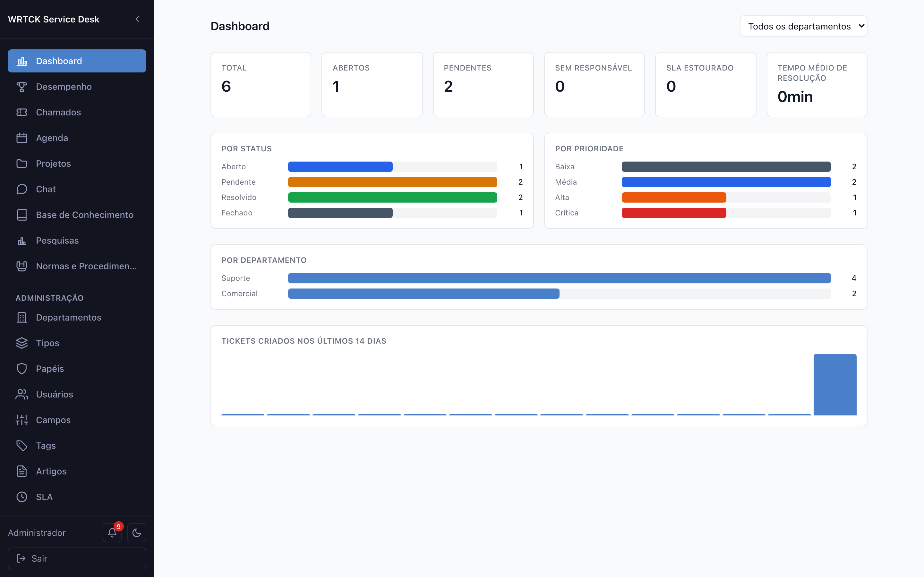The height and width of the screenshot is (577, 924).
Task: Open the notifications bell icon
Action: click(112, 532)
